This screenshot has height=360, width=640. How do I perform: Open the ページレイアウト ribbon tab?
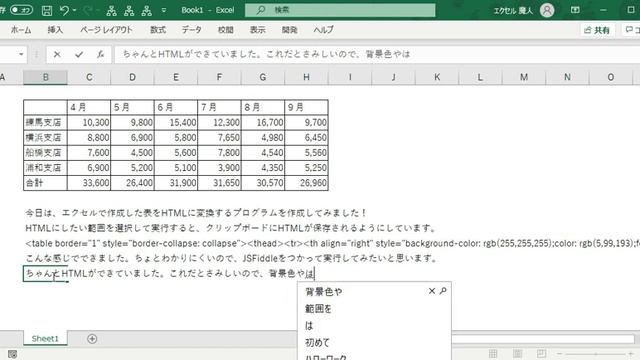(x=106, y=30)
